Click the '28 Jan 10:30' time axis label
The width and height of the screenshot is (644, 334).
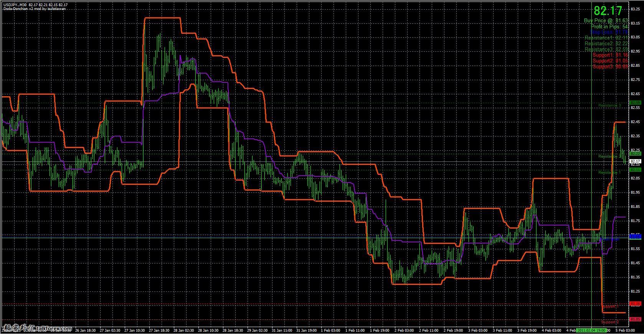click(208, 330)
